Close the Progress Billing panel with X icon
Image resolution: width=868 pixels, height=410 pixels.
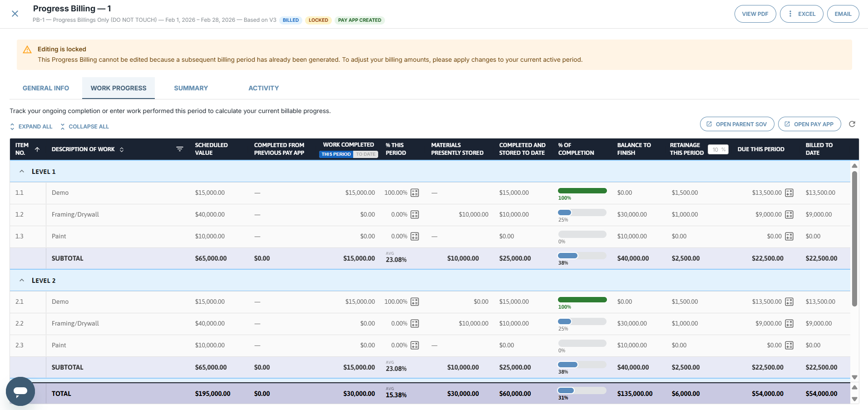coord(15,14)
